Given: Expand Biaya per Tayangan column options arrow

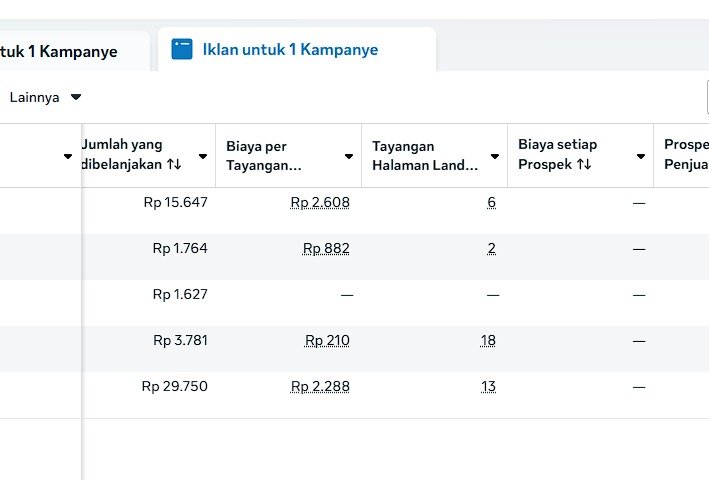Looking at the screenshot, I should click(x=349, y=156).
